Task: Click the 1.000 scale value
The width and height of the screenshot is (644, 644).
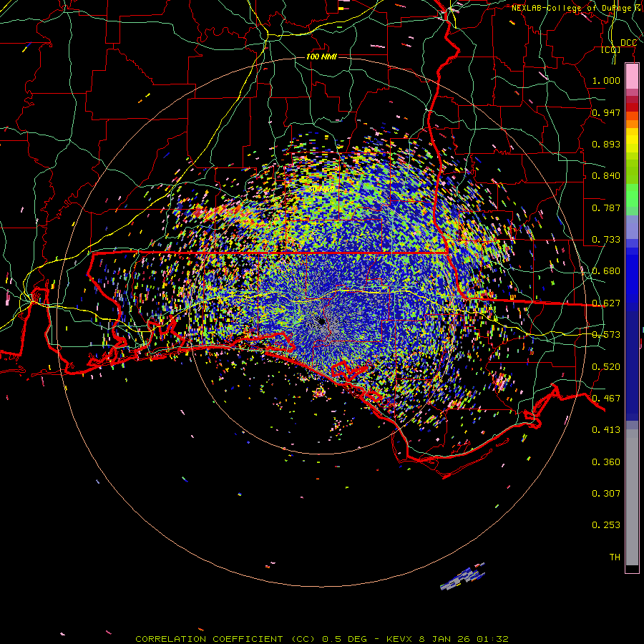Action: [x=606, y=80]
